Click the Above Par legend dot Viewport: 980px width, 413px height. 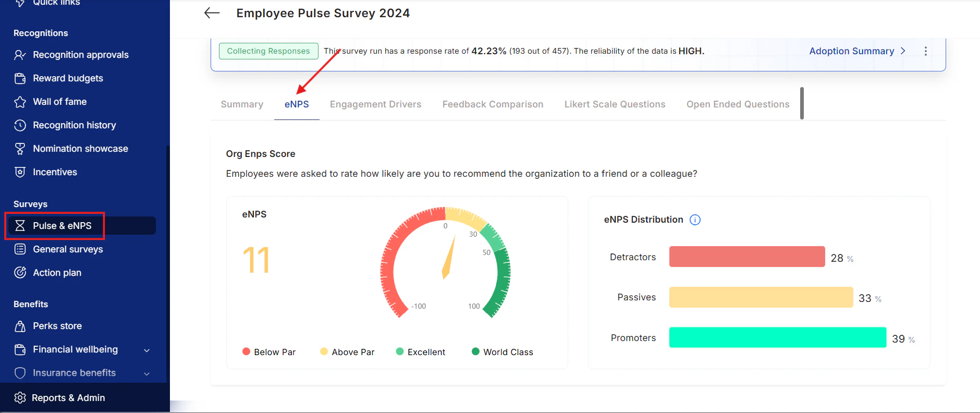pyautogui.click(x=324, y=351)
